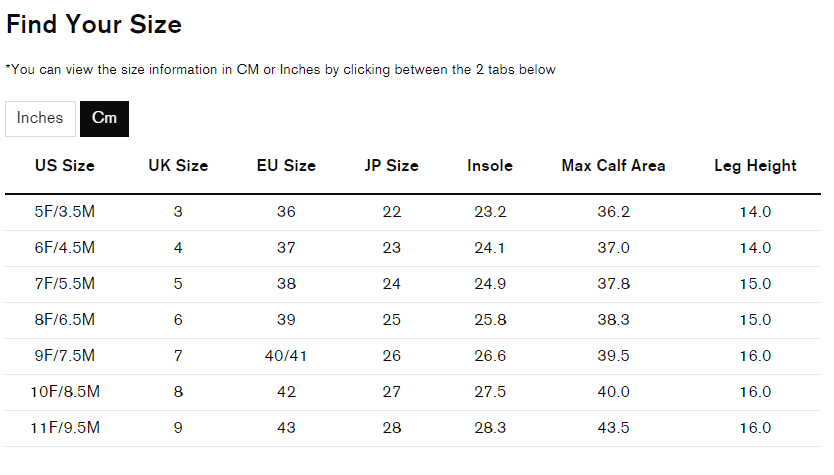Click the EU Size column header
The height and width of the screenshot is (475, 834).
pos(286,165)
